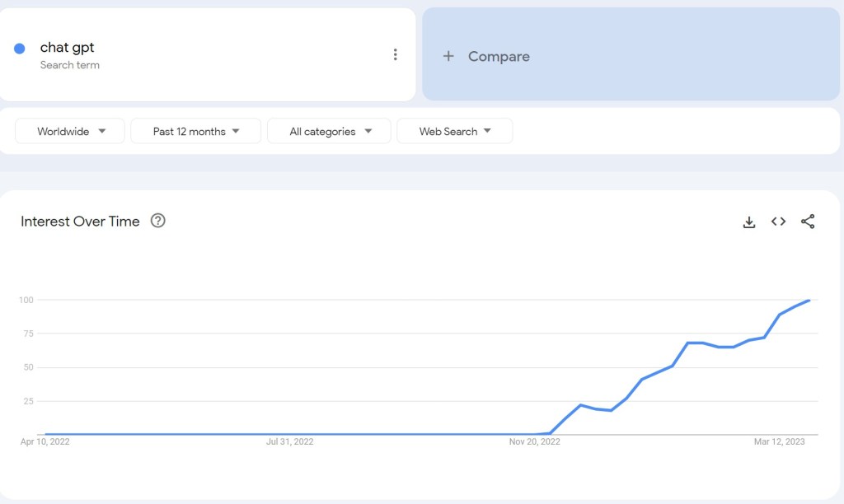This screenshot has width=844, height=504.
Task: Open the embed code icon
Action: [x=778, y=222]
